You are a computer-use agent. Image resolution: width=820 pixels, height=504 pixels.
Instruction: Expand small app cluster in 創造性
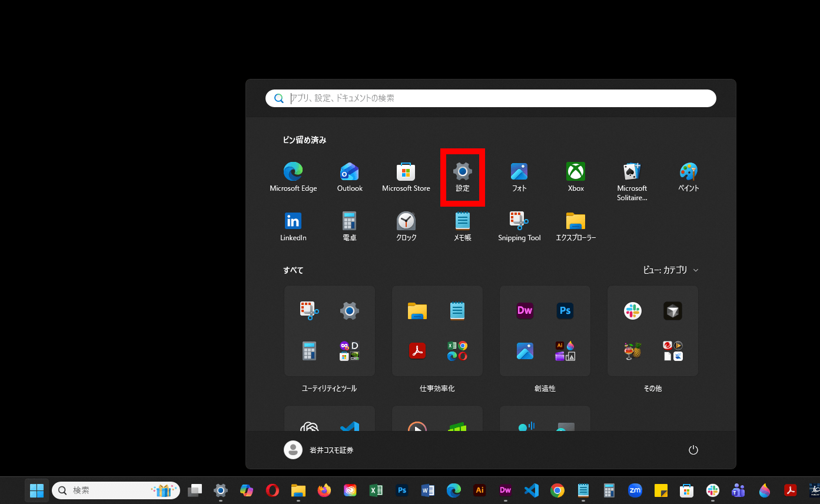point(565,351)
